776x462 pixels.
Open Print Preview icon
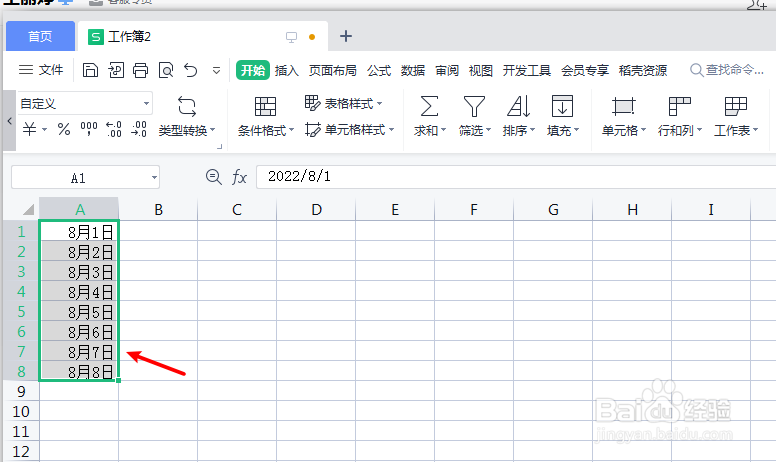click(x=166, y=70)
